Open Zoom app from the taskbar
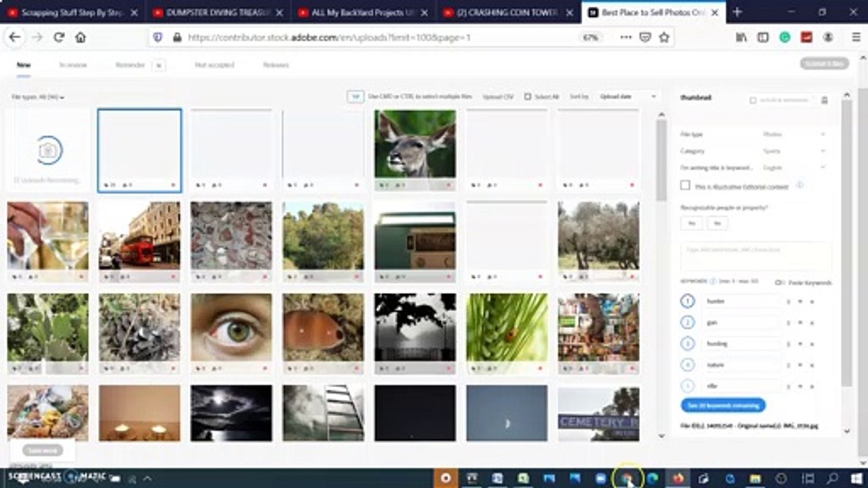 (600, 478)
